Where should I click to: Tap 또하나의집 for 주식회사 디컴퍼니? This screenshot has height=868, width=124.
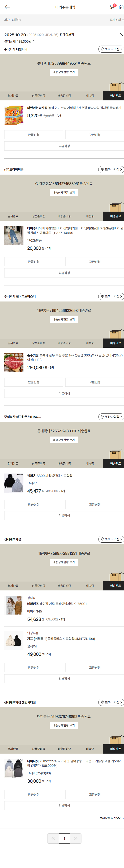point(111,49)
